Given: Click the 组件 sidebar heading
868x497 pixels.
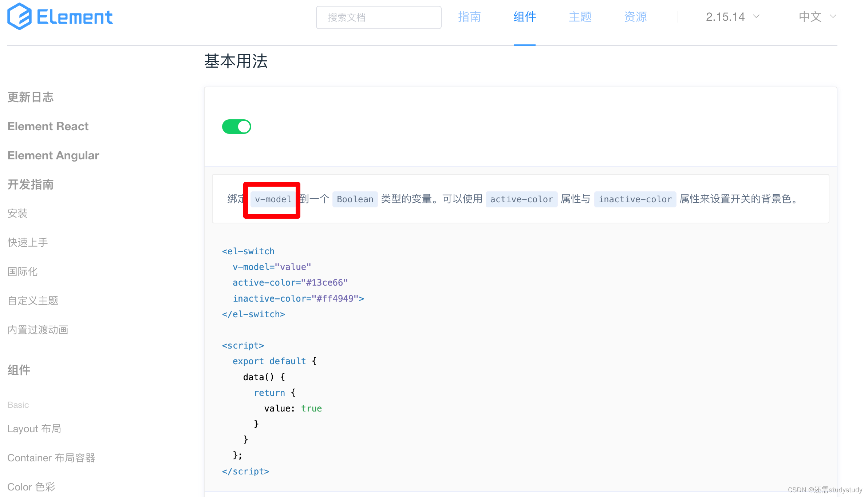Looking at the screenshot, I should 19,370.
